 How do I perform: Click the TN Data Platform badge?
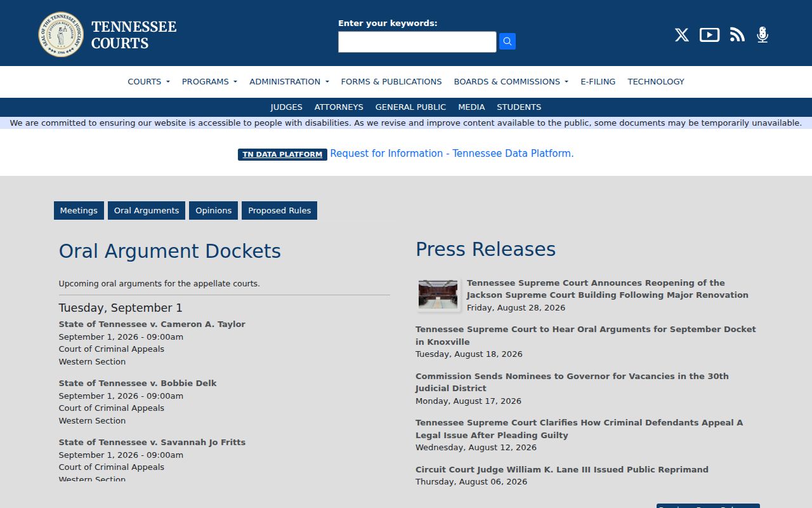(x=282, y=154)
